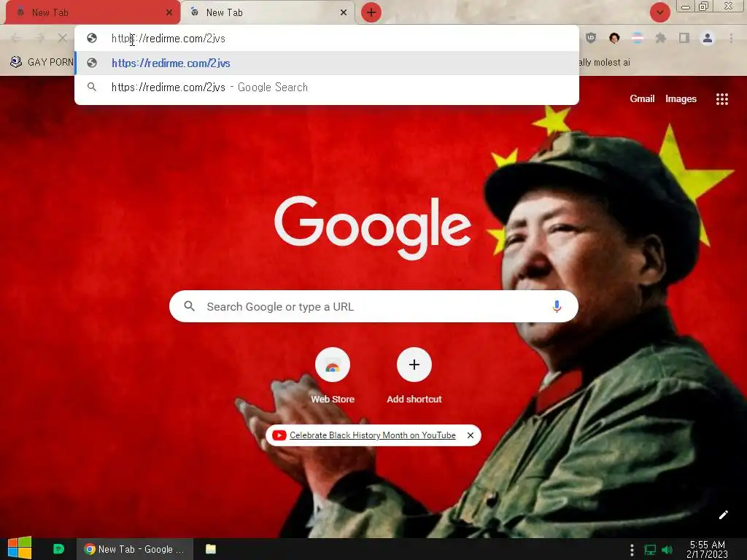Open the Images link
The height and width of the screenshot is (560, 747).
681,98
